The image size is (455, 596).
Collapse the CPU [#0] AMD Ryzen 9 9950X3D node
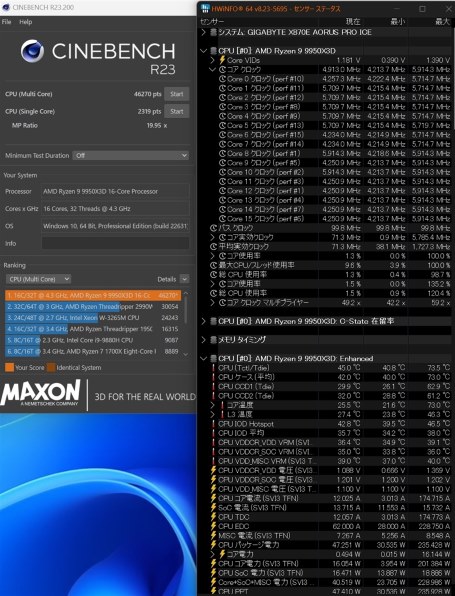click(203, 51)
